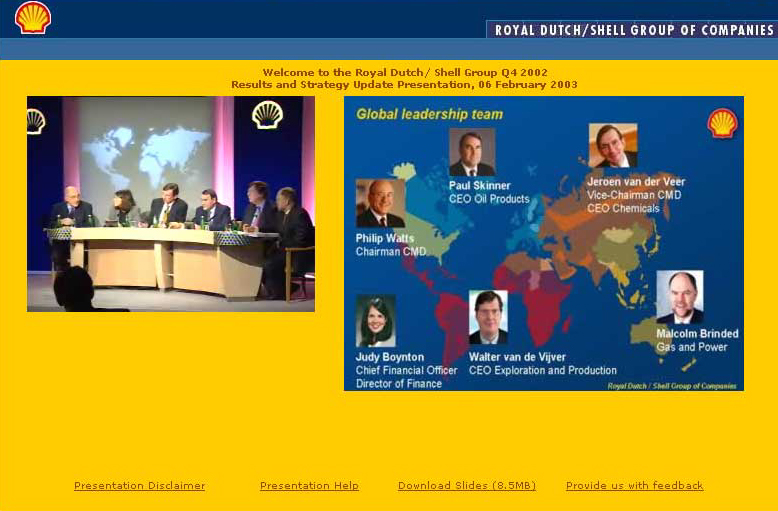The width and height of the screenshot is (778, 511).
Task: Click the Shell emblem at top center of video
Action: pyautogui.click(x=267, y=115)
